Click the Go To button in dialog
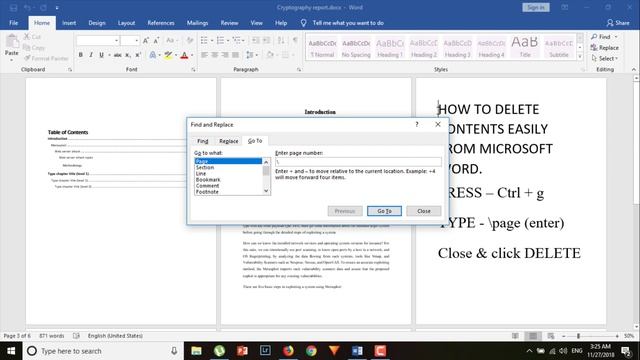The image size is (640, 360). click(384, 211)
